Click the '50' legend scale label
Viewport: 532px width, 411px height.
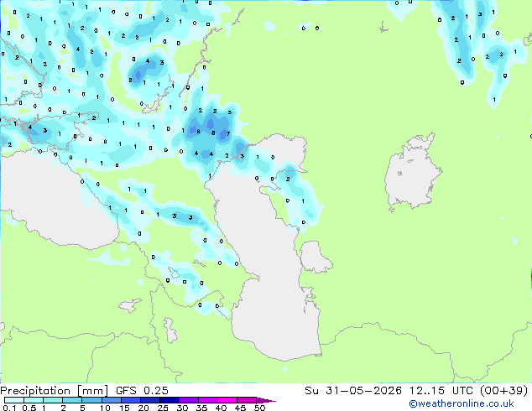point(259,408)
